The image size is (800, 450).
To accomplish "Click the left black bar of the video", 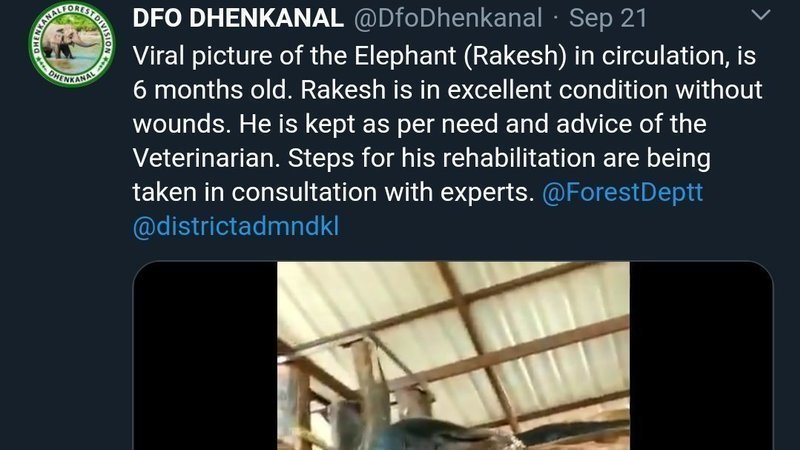I will tap(206, 356).
